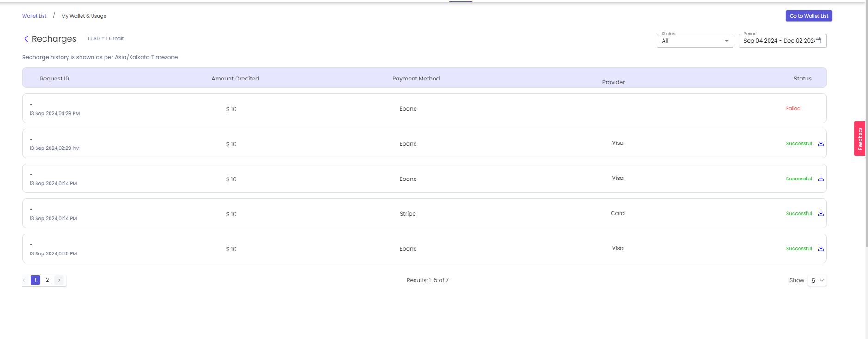The height and width of the screenshot is (339, 868).
Task: Download receipt for the Stripe Card recharge
Action: [821, 213]
